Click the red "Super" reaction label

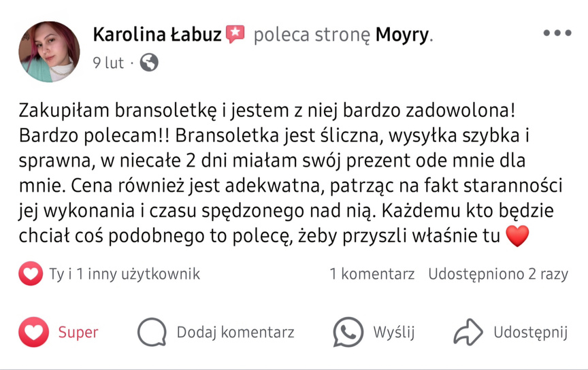click(x=78, y=333)
